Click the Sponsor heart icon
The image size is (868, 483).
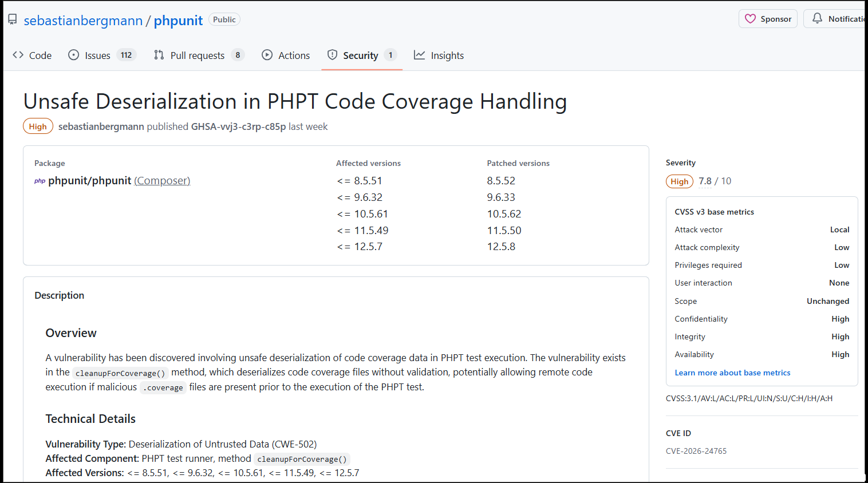(x=750, y=19)
